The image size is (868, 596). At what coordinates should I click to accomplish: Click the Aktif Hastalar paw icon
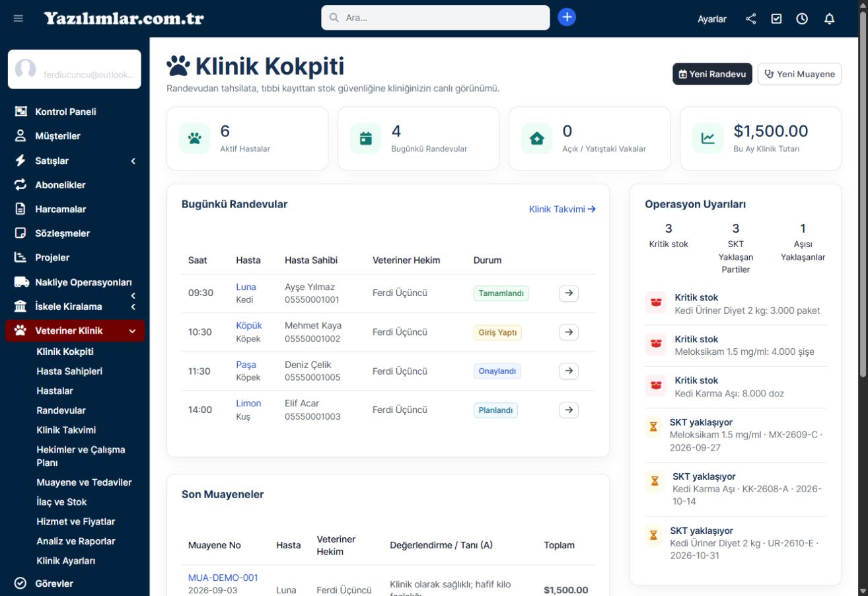pos(195,139)
